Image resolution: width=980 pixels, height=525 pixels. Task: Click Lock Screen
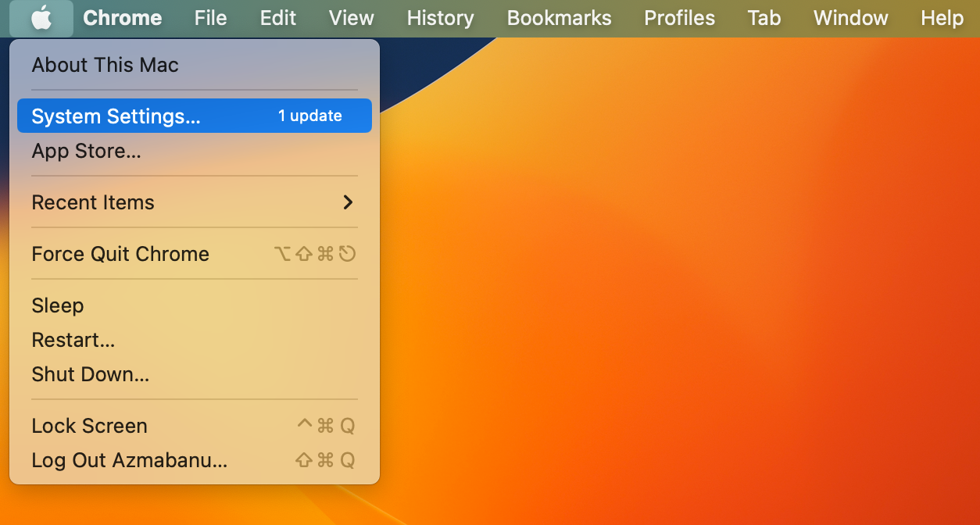coord(89,426)
